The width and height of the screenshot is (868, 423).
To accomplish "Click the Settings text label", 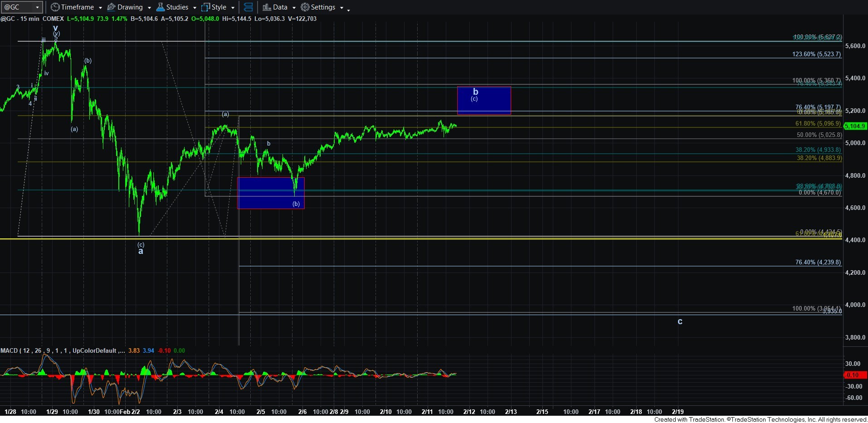I will coord(323,7).
